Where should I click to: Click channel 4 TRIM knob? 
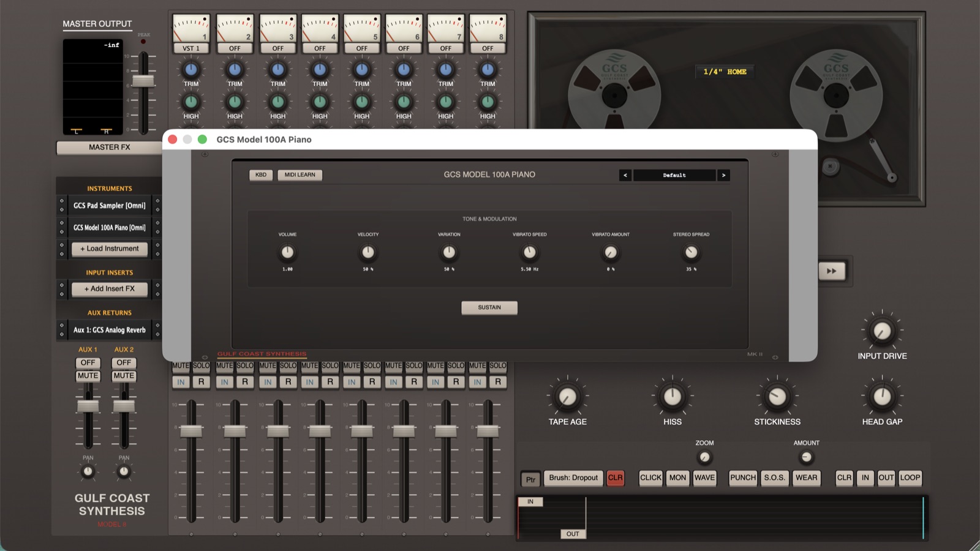coord(320,70)
